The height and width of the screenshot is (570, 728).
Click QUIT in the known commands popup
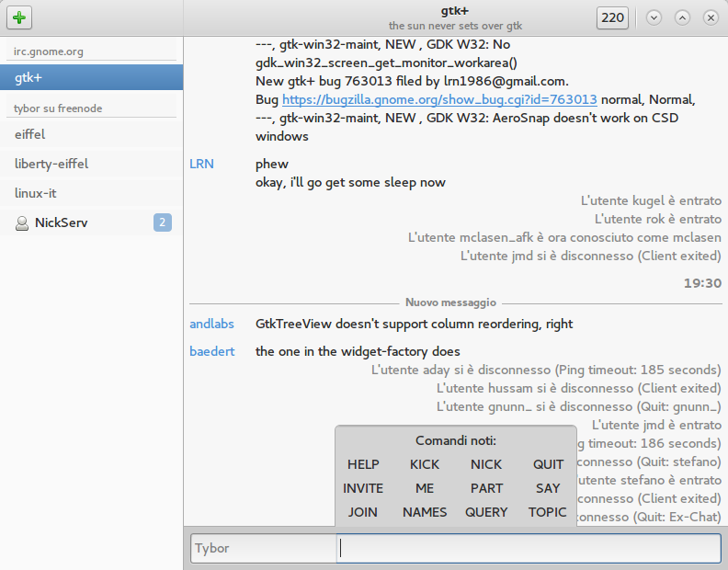[548, 464]
